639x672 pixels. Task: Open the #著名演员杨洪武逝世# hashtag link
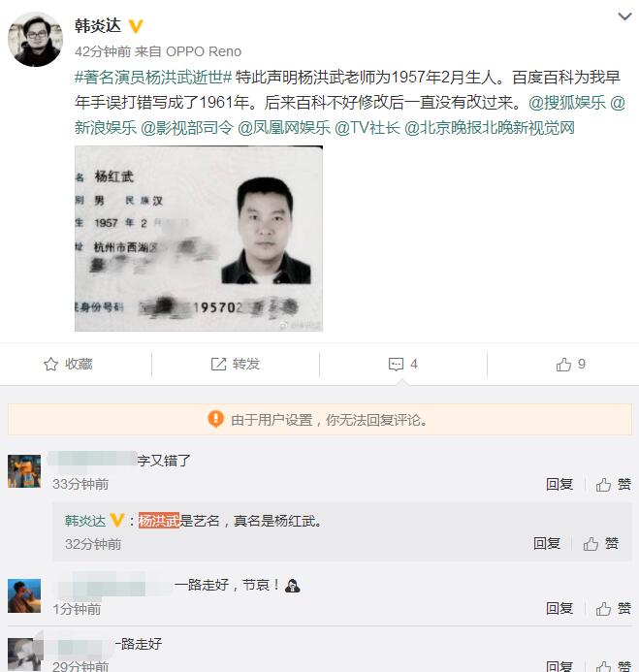click(x=153, y=78)
